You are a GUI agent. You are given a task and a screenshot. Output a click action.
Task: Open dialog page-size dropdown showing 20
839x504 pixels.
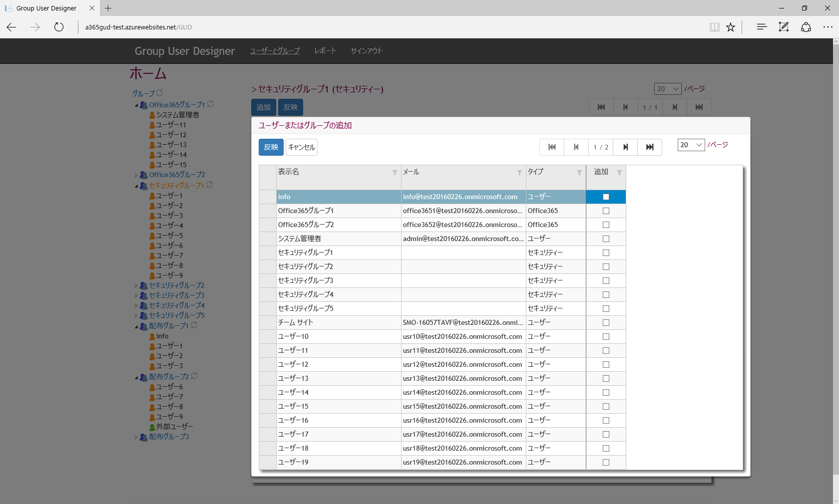(x=691, y=145)
